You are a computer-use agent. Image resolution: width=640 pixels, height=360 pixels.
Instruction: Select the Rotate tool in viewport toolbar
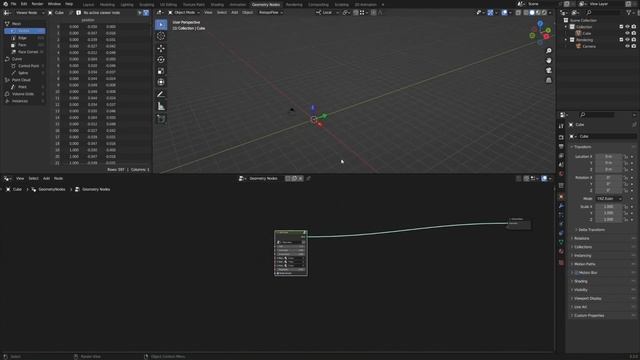click(x=161, y=60)
